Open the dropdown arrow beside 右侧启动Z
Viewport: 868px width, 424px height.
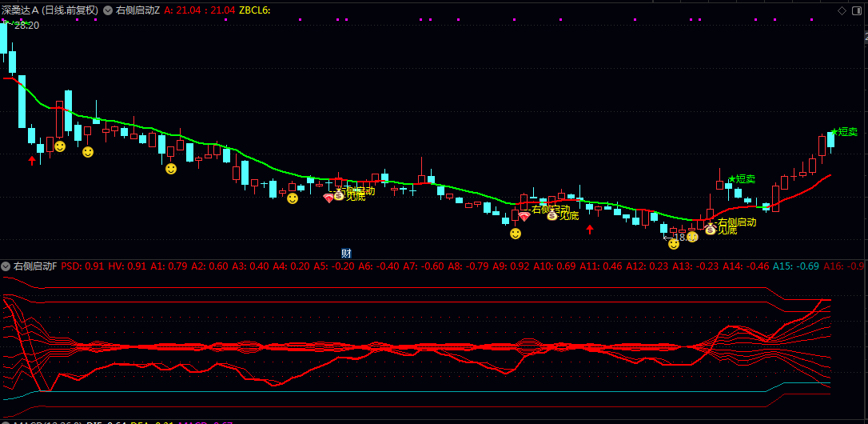(107, 10)
